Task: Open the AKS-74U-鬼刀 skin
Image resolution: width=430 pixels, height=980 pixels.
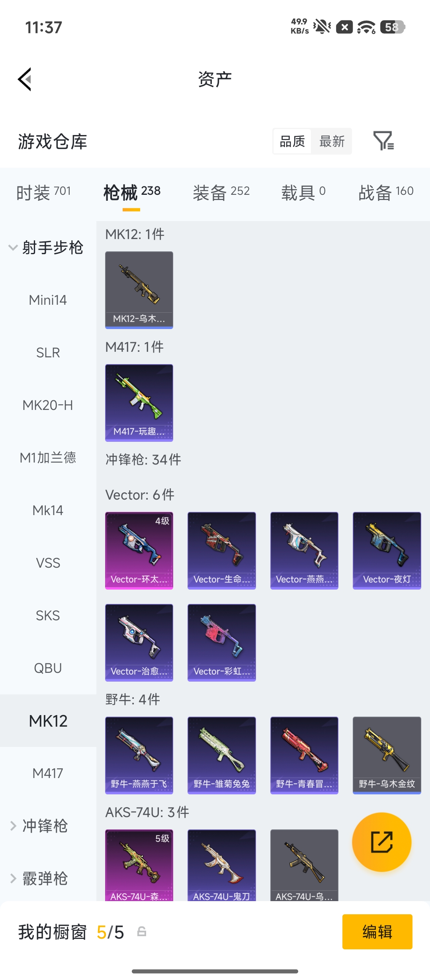Action: [x=221, y=865]
